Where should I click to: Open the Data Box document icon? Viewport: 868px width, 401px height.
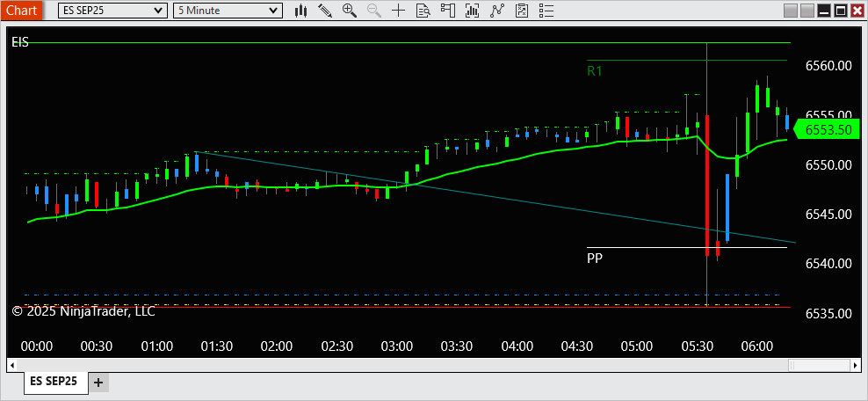423,10
